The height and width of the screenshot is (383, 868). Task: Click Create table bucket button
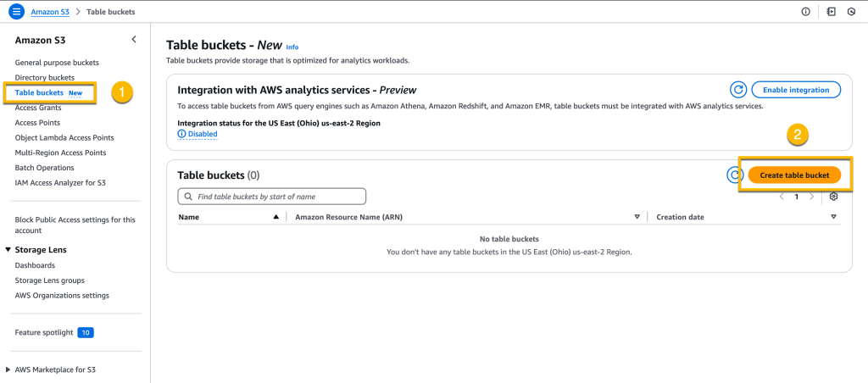(794, 175)
